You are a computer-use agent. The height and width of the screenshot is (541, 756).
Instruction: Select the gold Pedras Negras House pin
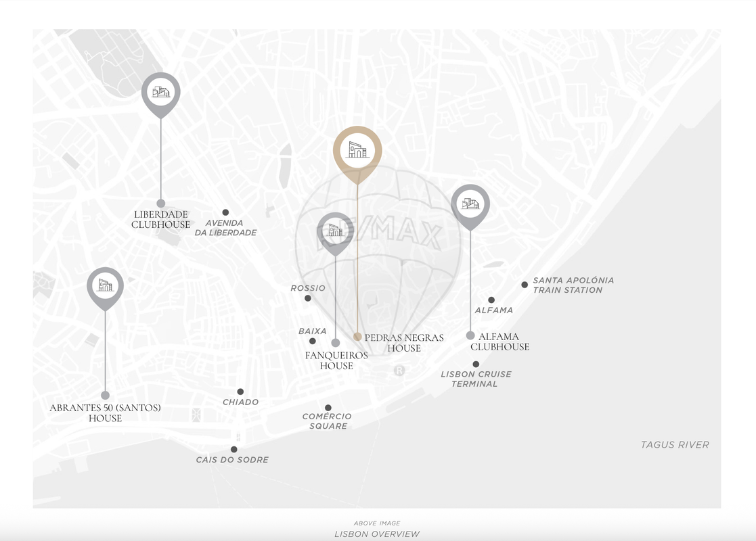357,149
